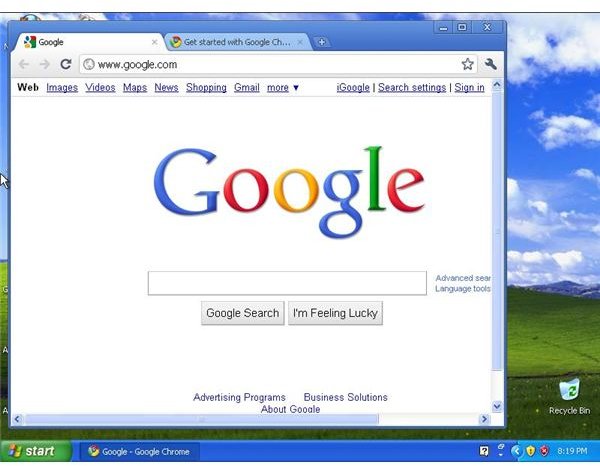Click the yellow security shield tray icon
600x466 pixels.
tap(530, 451)
